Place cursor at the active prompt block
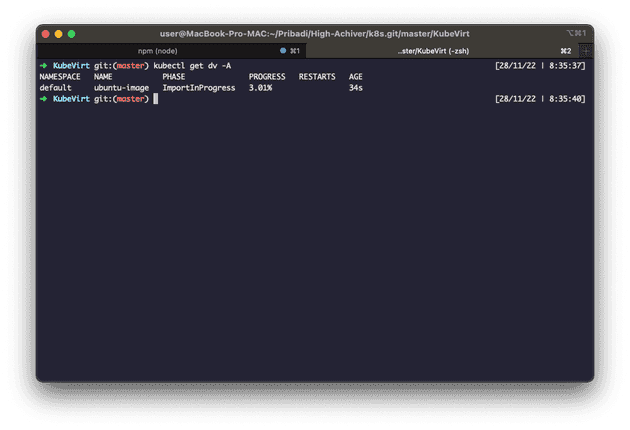 tap(156, 99)
